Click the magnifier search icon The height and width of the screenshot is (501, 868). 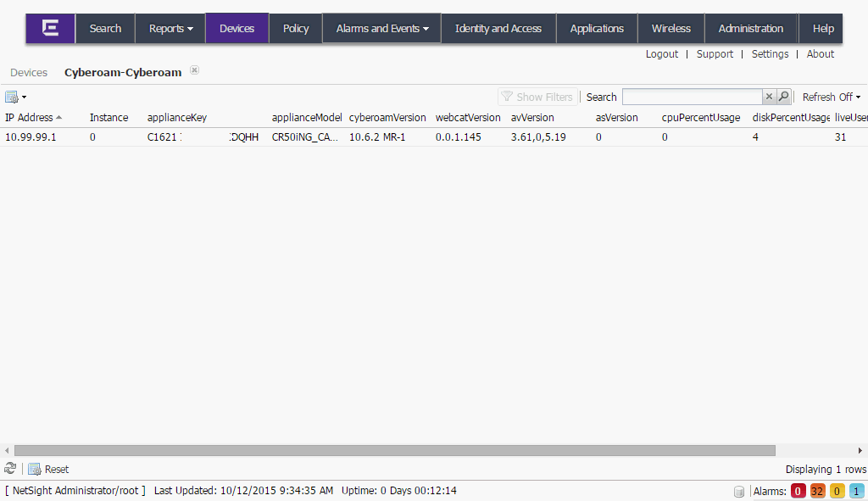pos(783,97)
